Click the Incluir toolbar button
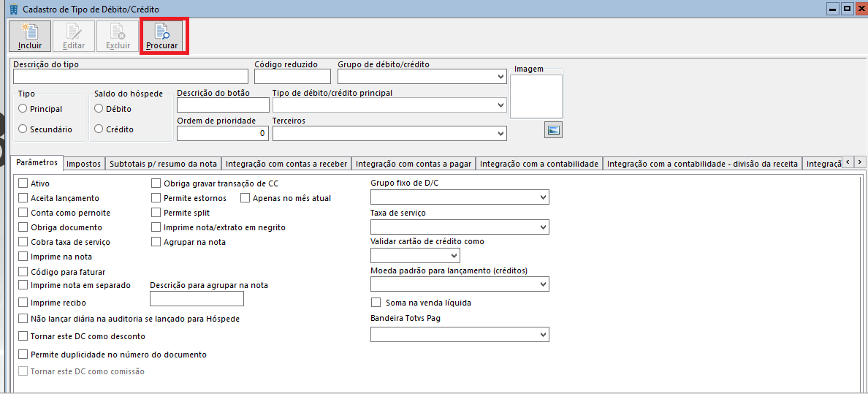 point(30,37)
